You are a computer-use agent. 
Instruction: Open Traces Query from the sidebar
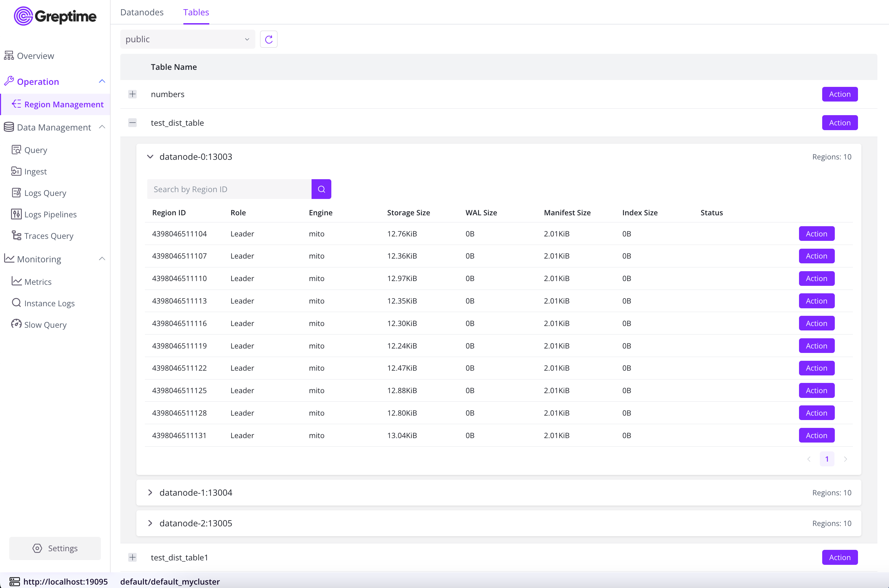48,236
